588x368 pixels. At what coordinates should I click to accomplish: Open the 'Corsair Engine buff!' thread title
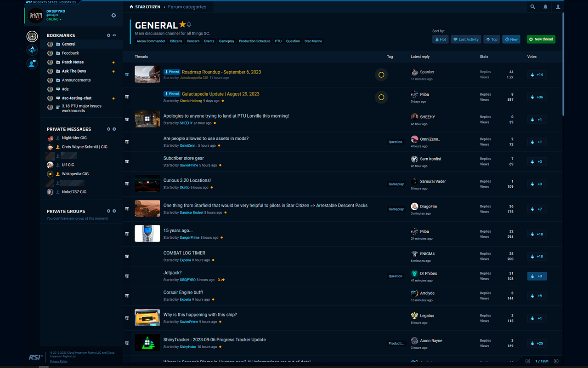pos(183,293)
